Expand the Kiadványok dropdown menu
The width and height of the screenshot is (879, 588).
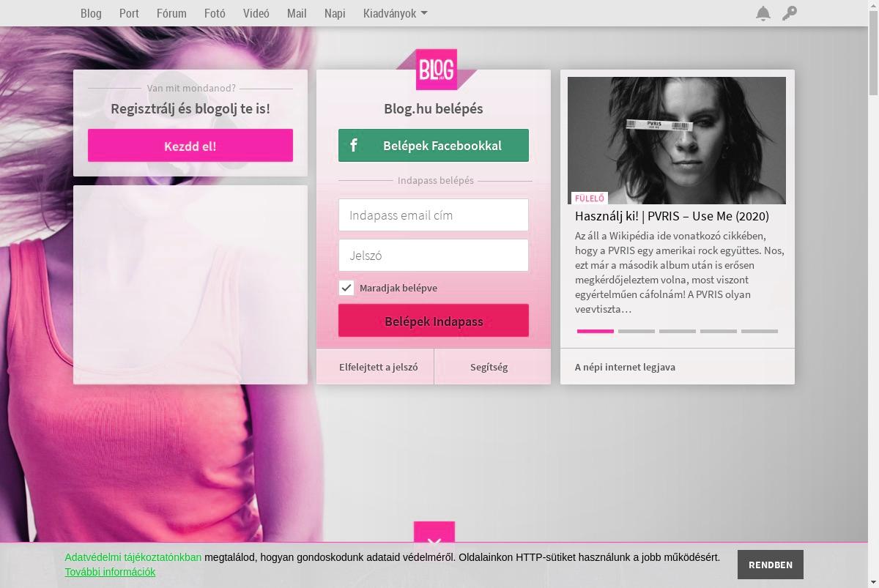pos(396,13)
